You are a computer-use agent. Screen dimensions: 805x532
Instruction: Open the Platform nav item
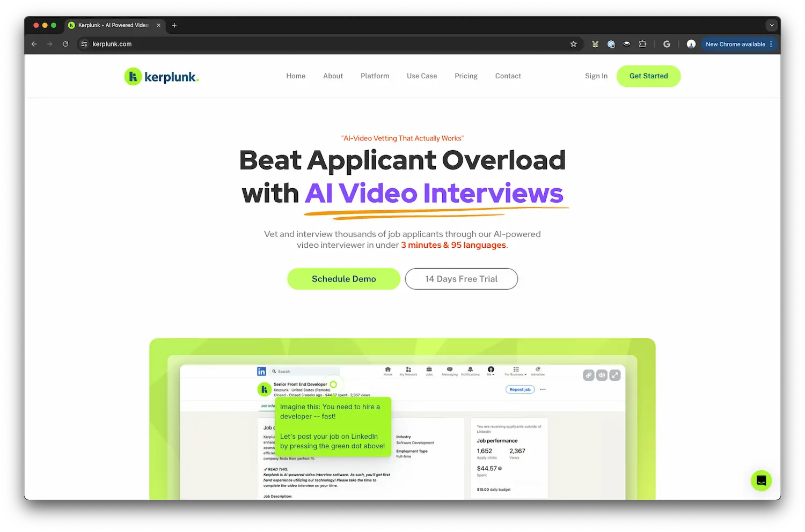pos(375,76)
